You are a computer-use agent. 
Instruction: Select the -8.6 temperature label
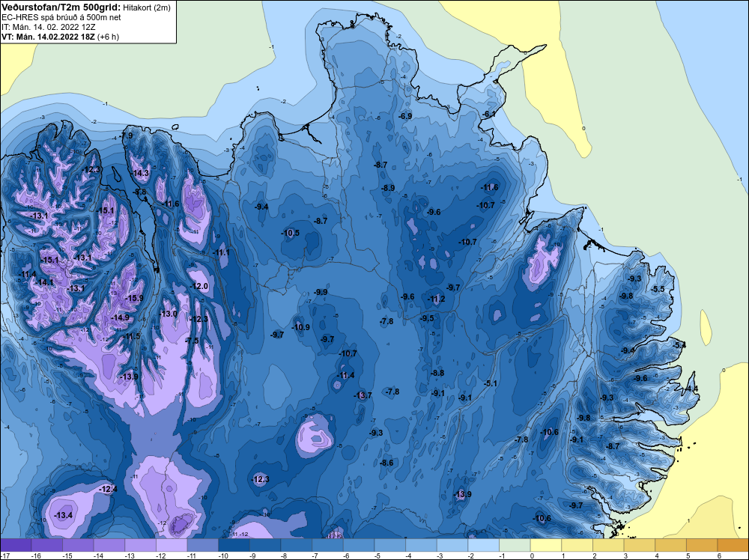[x=386, y=463]
